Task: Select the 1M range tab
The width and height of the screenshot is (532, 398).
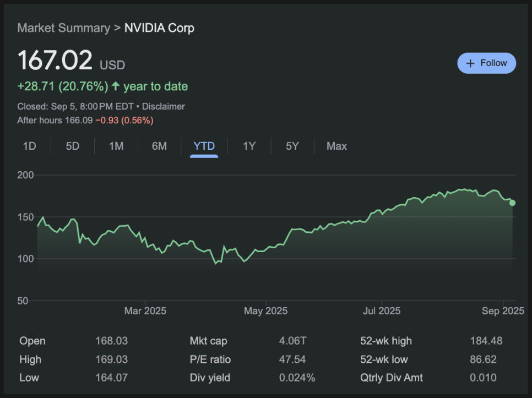Action: (116, 146)
